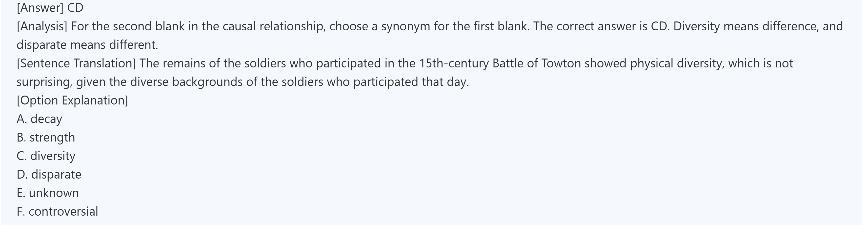The image size is (868, 225).
Task: Click the "[Answer] CD" line
Action: pyautogui.click(x=50, y=8)
